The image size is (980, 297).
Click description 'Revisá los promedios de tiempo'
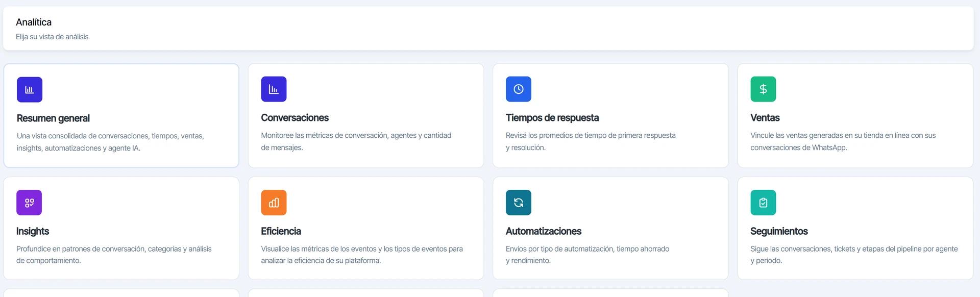(x=591, y=141)
